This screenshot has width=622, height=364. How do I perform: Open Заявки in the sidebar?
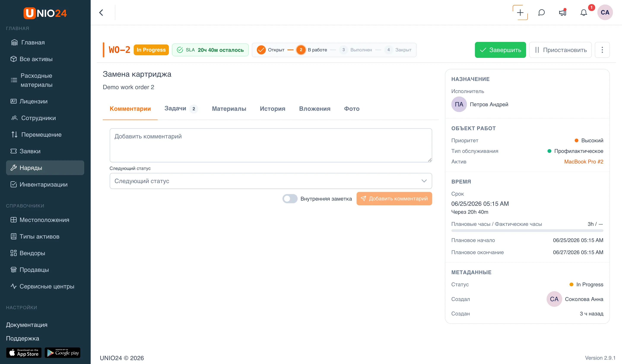tap(45, 151)
